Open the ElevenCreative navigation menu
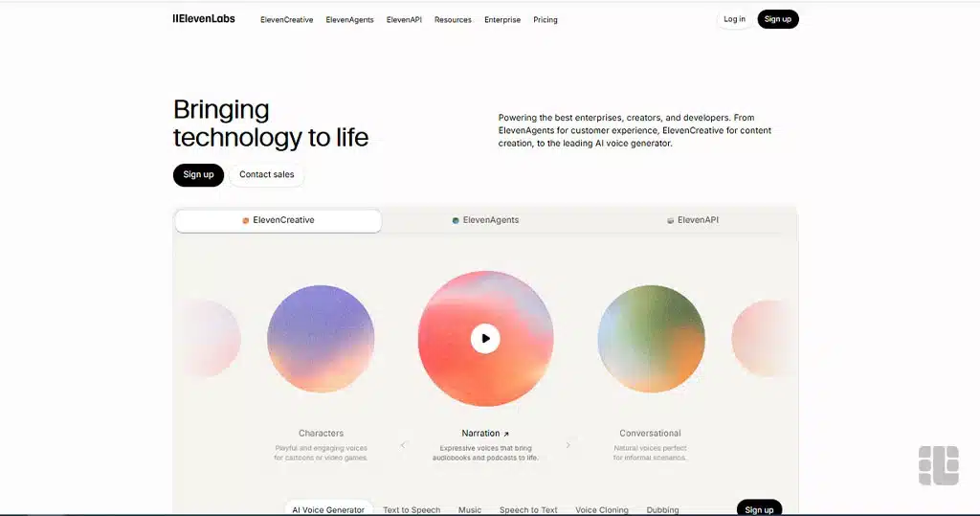Viewport: 980px width, 516px height. click(x=287, y=20)
